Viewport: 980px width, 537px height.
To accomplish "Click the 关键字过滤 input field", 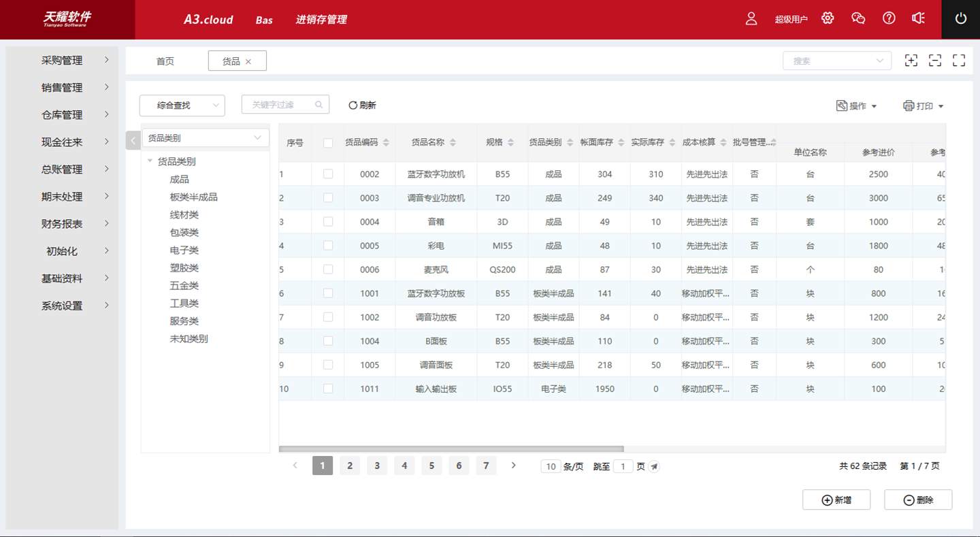I will (x=286, y=105).
